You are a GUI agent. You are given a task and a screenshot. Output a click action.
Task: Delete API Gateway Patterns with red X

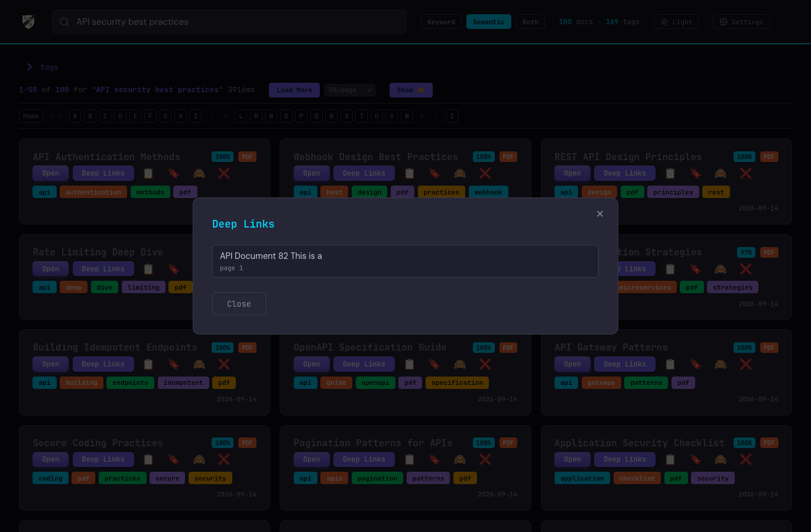pyautogui.click(x=746, y=364)
